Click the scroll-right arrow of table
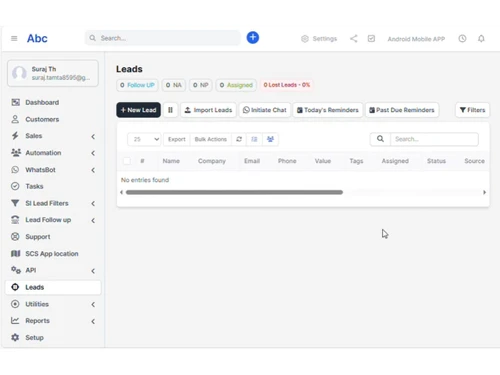This screenshot has width=500, height=375. pos(485,192)
